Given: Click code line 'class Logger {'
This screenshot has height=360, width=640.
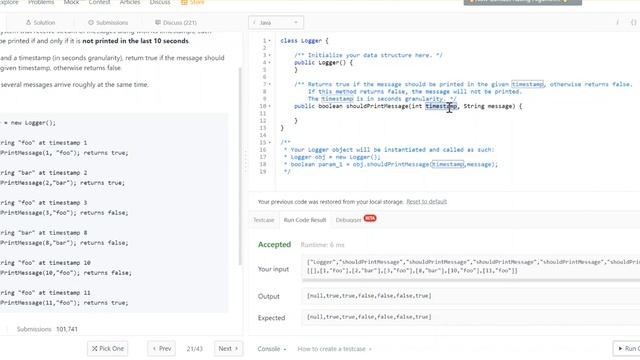Looking at the screenshot, I should (x=304, y=41).
